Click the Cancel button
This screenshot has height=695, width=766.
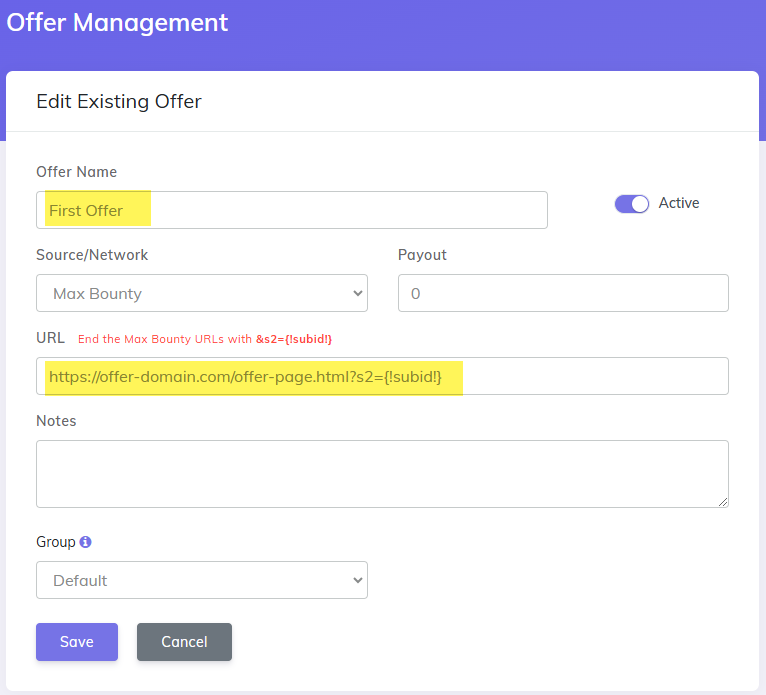(184, 642)
